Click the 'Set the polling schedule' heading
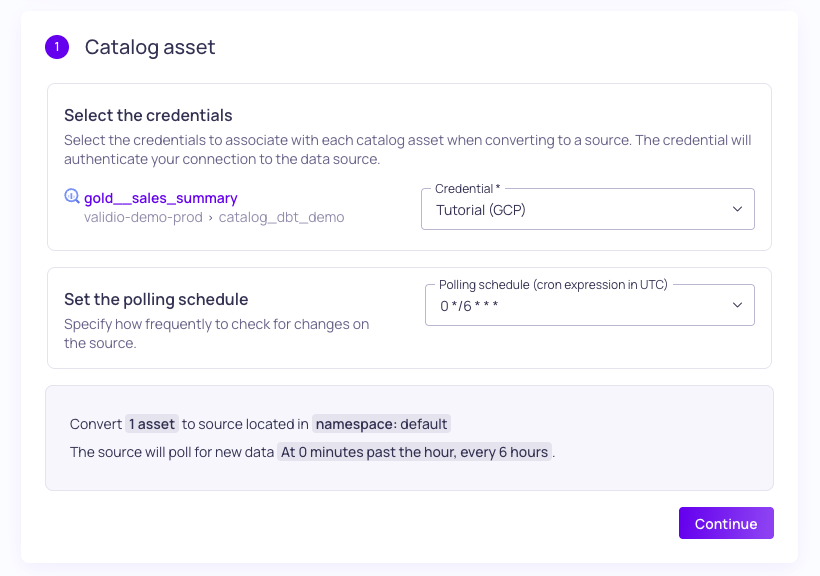The width and height of the screenshot is (820, 576). (x=156, y=299)
